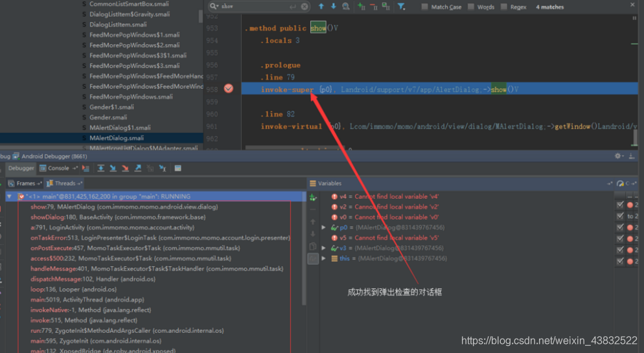Screen dimensions: 644x353
Task: Select the Threads tab
Action: 65,183
